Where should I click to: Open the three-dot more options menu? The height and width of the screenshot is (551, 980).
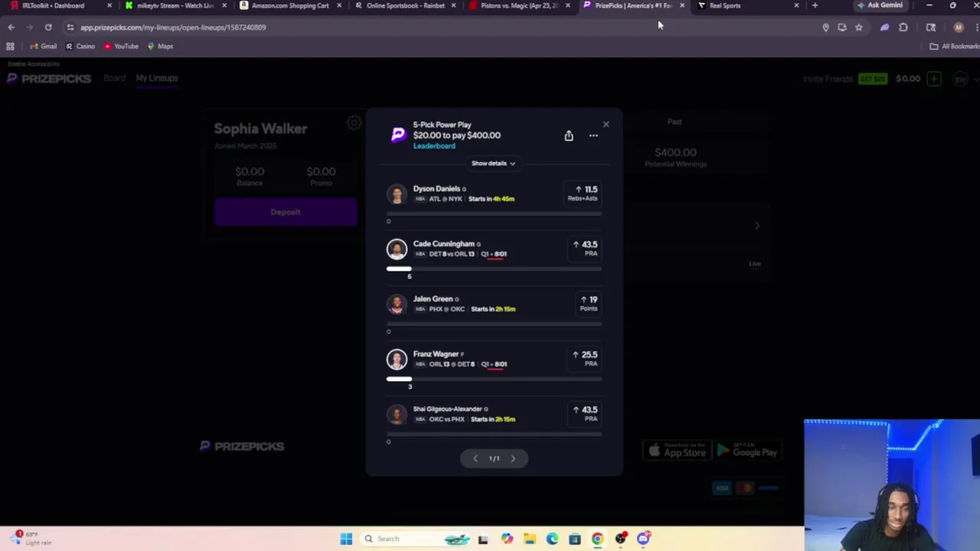593,135
